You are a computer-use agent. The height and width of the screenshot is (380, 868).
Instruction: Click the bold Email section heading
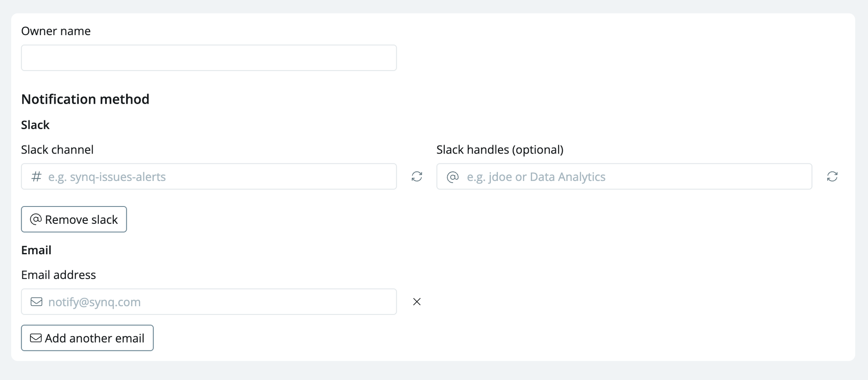pos(36,250)
